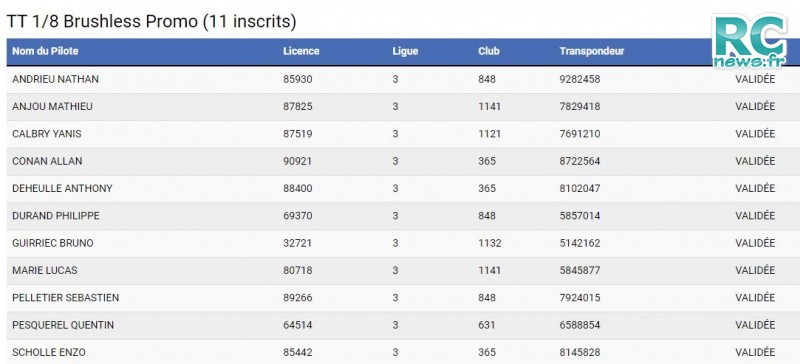Click the Ligue column header
The width and height of the screenshot is (800, 364).
click(405, 51)
